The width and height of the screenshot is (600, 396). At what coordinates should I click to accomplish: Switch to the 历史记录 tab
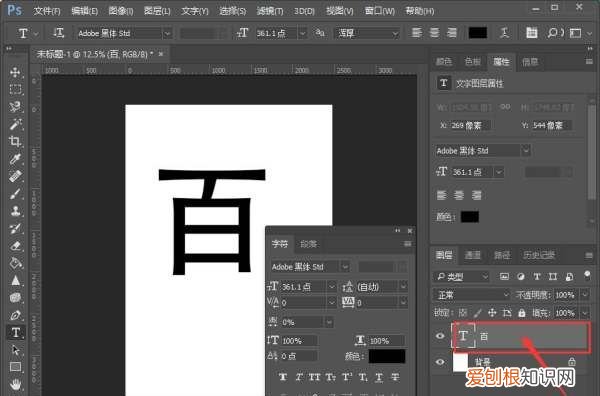point(539,255)
